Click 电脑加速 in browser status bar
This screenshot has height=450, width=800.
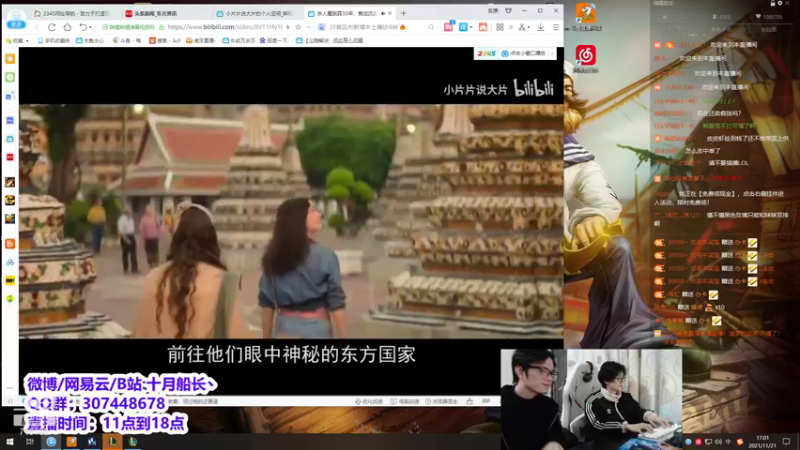405,402
